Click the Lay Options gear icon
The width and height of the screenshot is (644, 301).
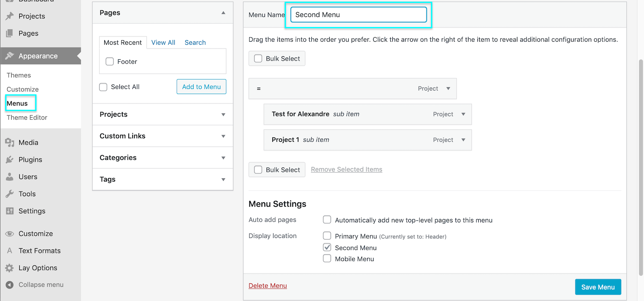(9, 268)
